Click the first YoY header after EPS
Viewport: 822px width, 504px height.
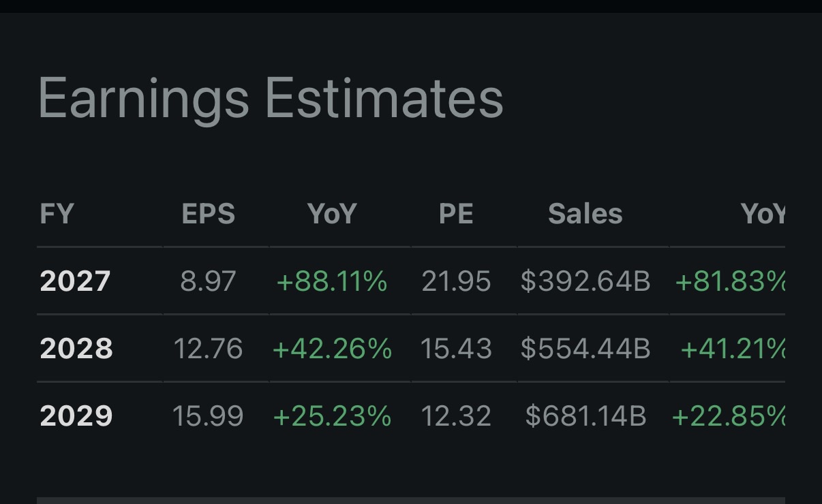pyautogui.click(x=332, y=214)
